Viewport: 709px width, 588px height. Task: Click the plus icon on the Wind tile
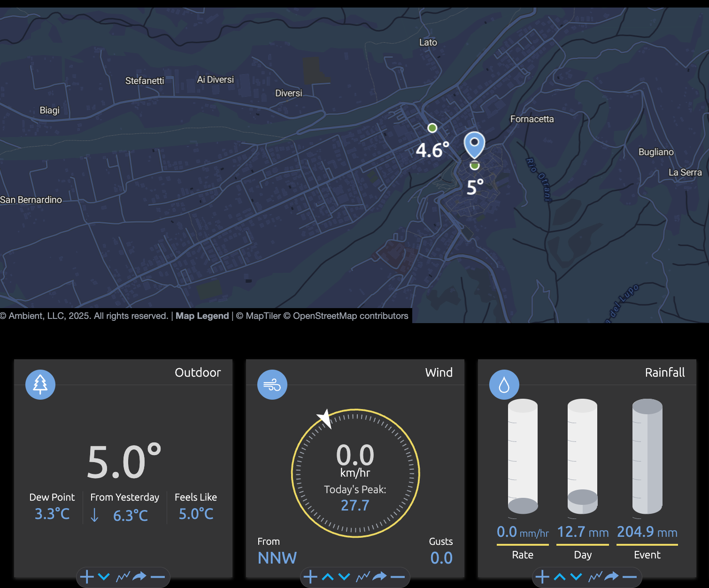[310, 576]
